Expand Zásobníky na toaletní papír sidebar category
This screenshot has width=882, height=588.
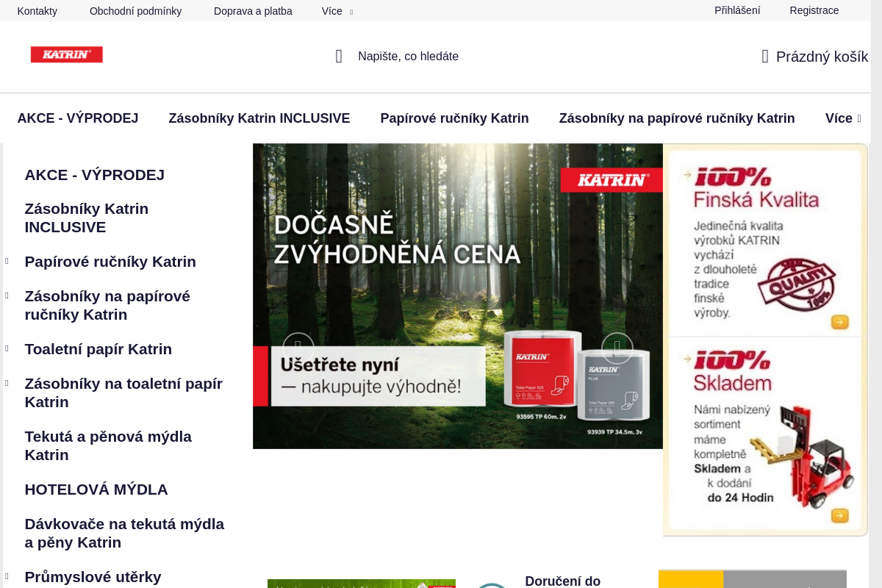[x=7, y=383]
